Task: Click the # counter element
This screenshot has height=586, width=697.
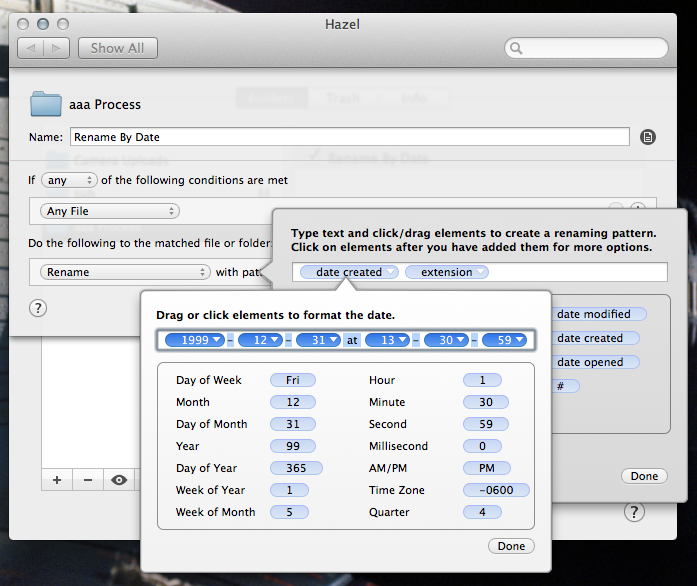Action: point(565,386)
